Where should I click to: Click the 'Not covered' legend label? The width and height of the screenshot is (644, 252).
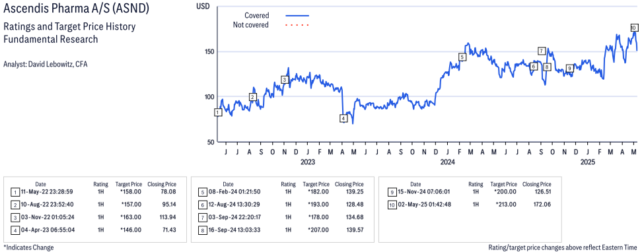coord(250,24)
